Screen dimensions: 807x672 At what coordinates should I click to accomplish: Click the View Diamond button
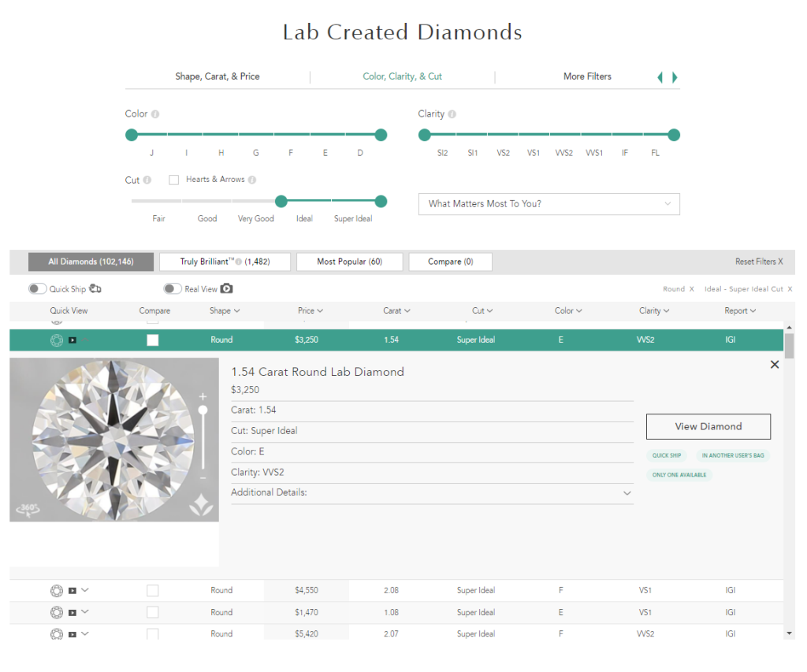click(708, 426)
